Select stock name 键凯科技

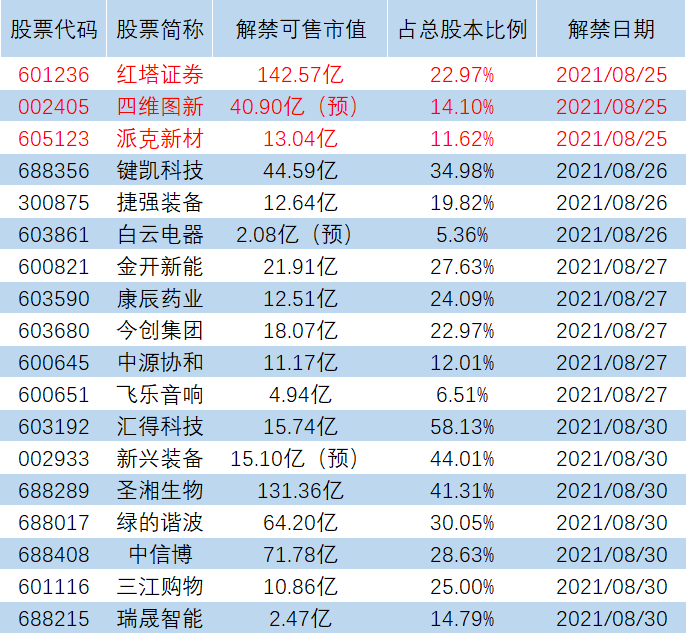click(160, 171)
